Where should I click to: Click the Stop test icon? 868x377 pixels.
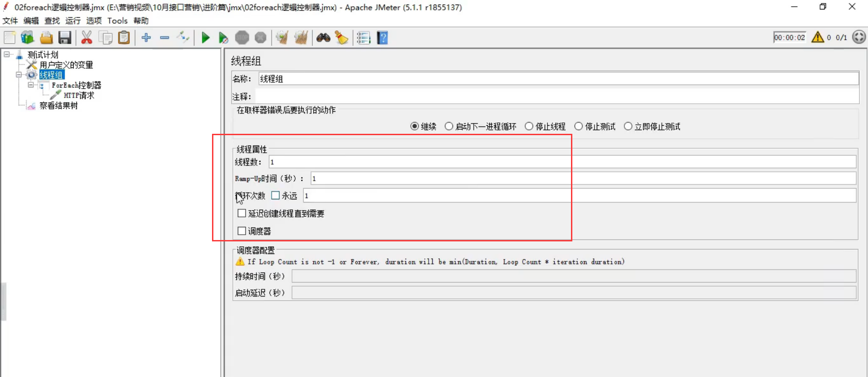pos(242,38)
